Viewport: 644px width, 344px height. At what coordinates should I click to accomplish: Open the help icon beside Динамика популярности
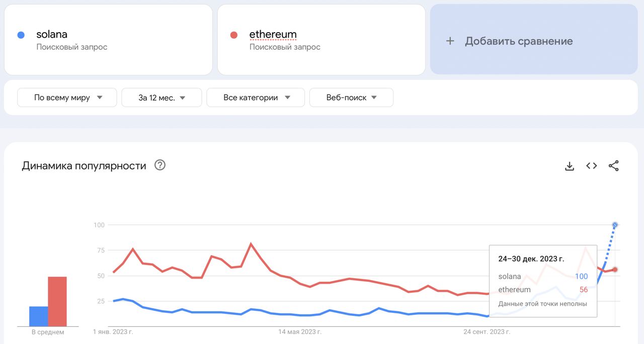tap(160, 165)
